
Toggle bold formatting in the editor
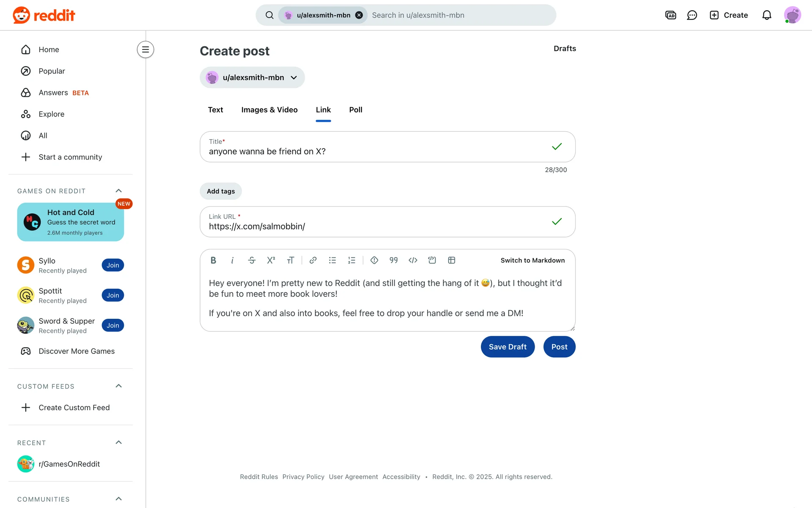point(213,260)
